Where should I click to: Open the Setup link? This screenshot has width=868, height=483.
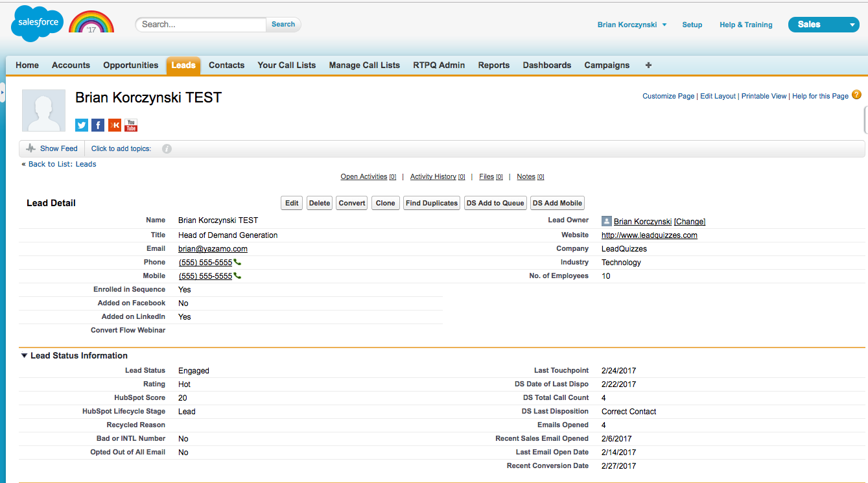coord(692,25)
